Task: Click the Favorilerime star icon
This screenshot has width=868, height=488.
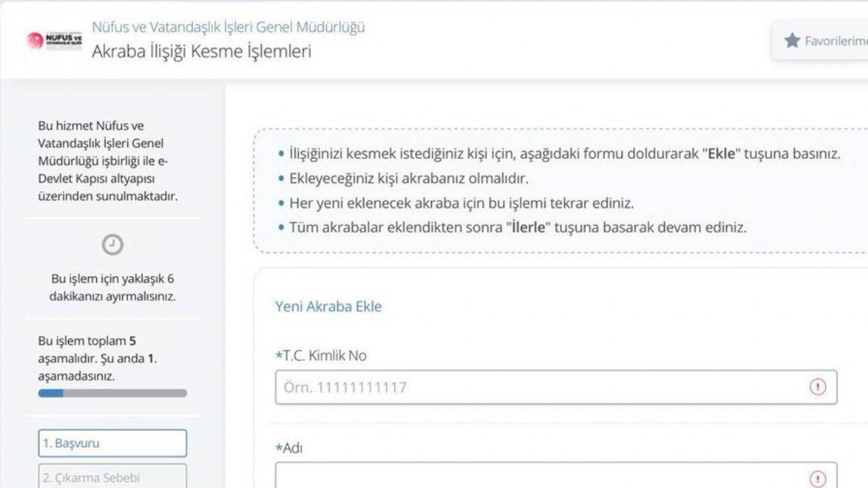Action: click(x=793, y=41)
